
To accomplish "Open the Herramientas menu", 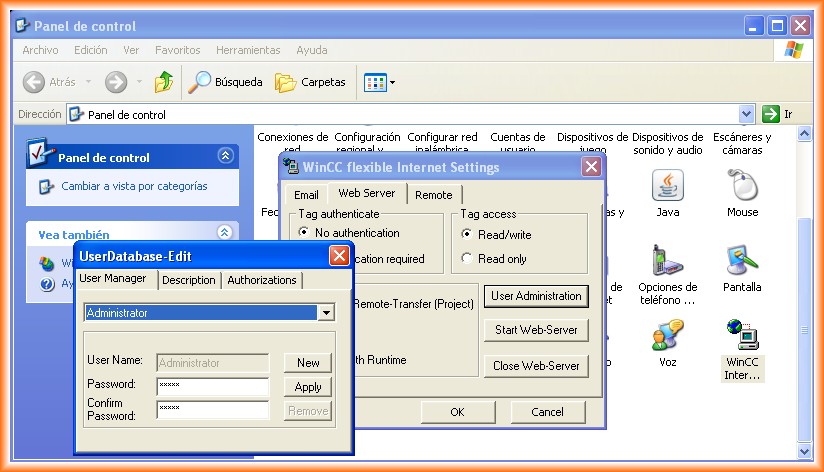I will pyautogui.click(x=248, y=50).
